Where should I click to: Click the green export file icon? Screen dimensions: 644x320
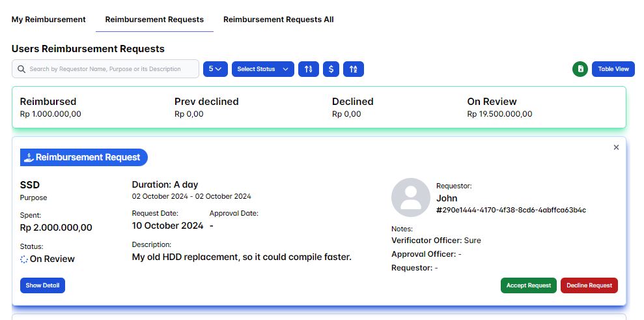(580, 69)
